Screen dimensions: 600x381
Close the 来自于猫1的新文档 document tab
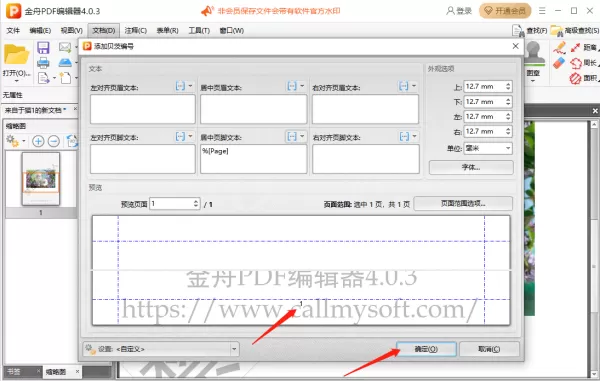pyautogui.click(x=75, y=109)
